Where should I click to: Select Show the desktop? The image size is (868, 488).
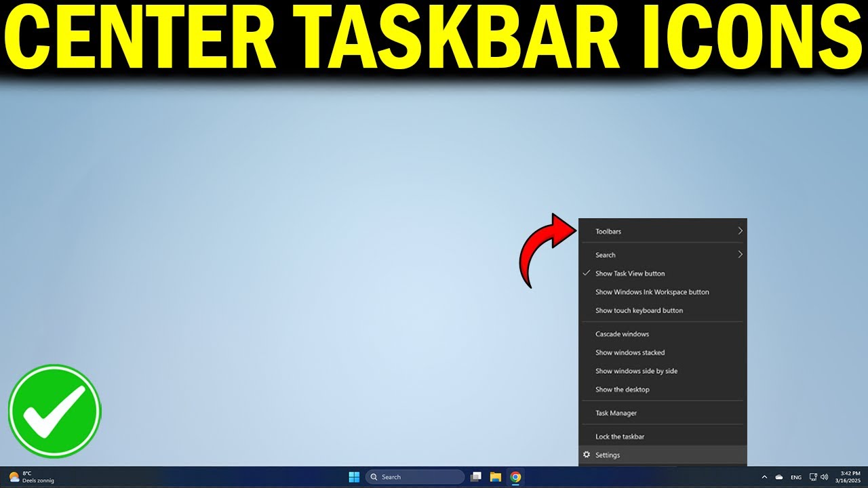[663, 389]
